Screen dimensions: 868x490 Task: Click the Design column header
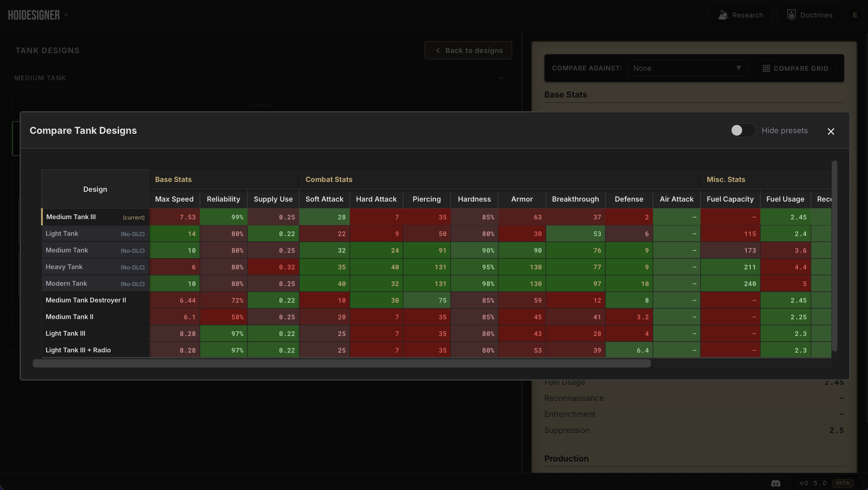coord(95,189)
